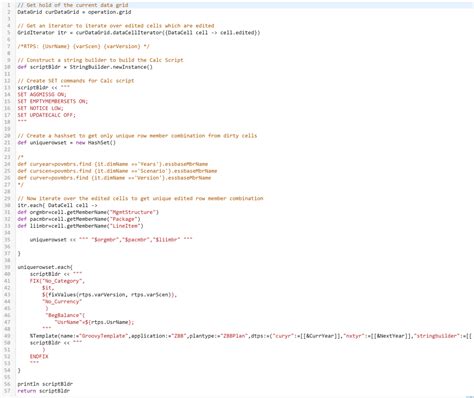Click the 'uniquerowset <<' string line

111,240
